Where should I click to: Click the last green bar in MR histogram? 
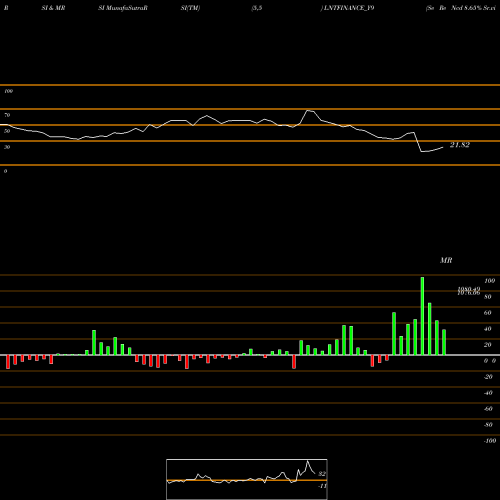point(444,342)
